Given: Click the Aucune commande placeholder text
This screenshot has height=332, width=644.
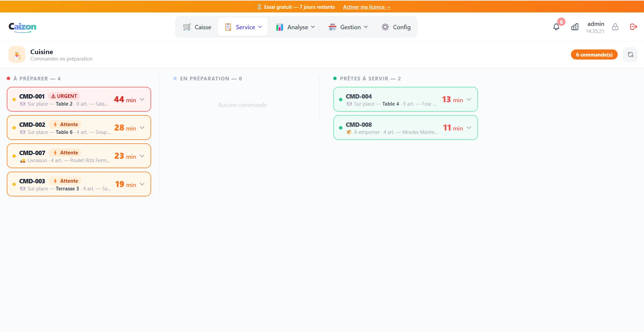Looking at the screenshot, I should 242,105.
